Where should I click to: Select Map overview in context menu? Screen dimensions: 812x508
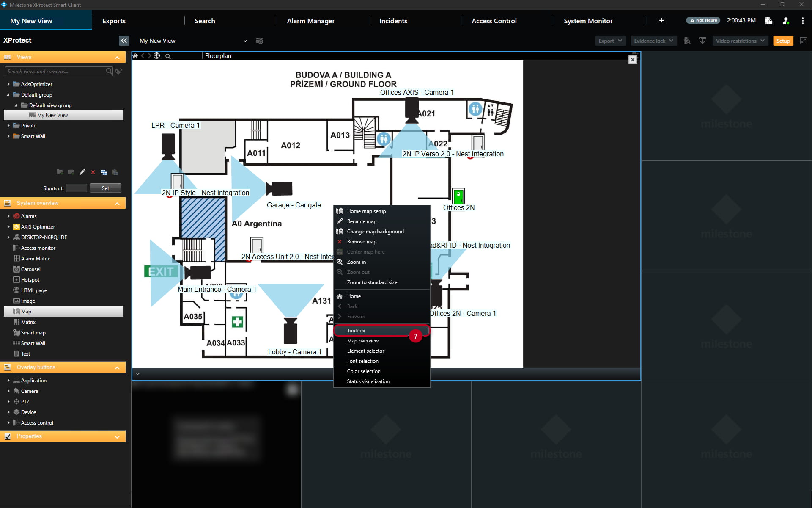pyautogui.click(x=381, y=341)
